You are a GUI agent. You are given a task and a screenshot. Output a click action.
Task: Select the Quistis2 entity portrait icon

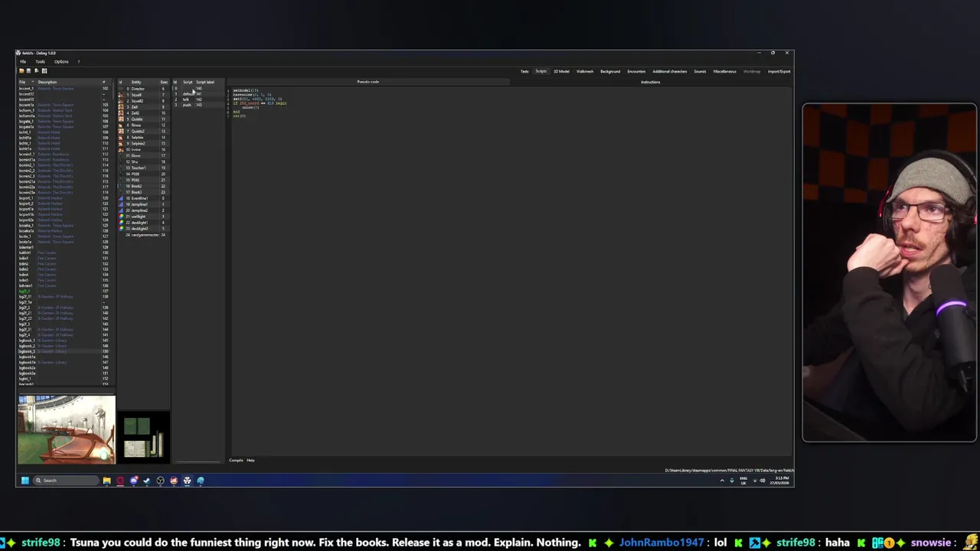pyautogui.click(x=121, y=132)
